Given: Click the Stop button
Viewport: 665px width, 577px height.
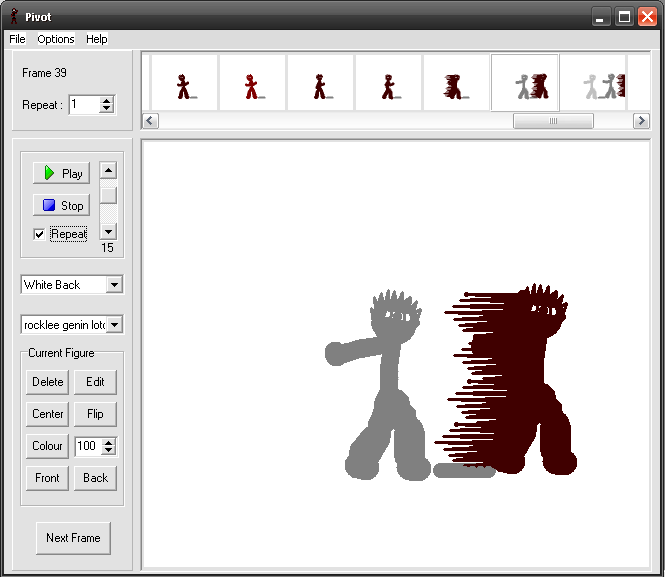Looking at the screenshot, I should [61, 205].
